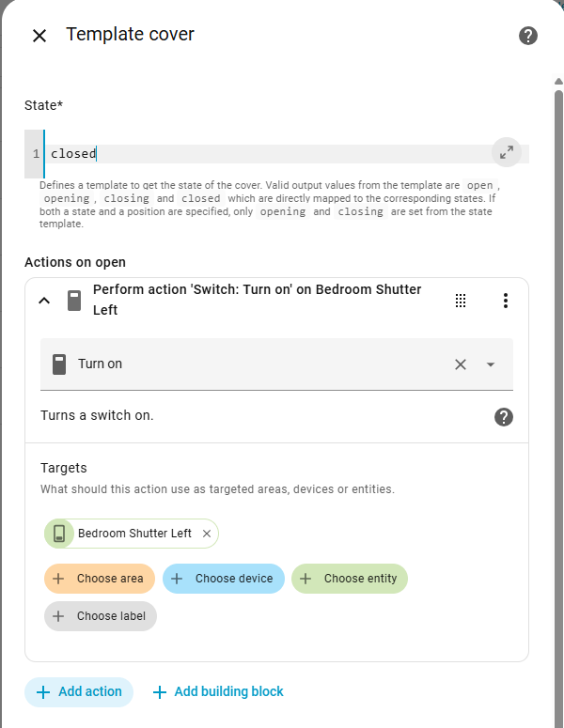Click Choose label target button
Viewport: 564px width, 728px height.
tap(101, 616)
